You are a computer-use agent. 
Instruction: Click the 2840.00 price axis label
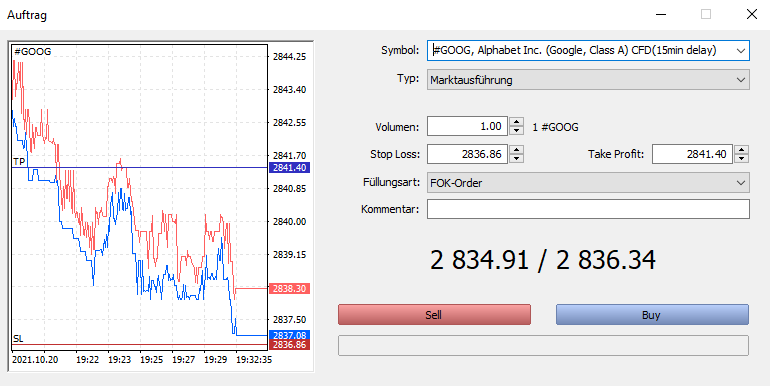[x=289, y=221]
